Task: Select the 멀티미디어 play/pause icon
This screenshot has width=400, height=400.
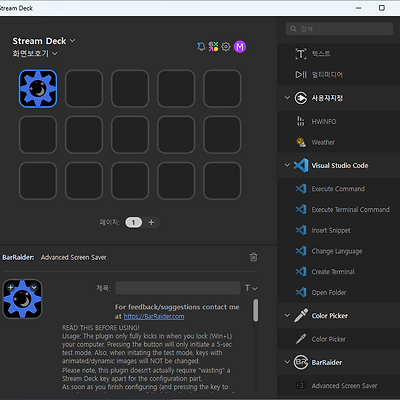Action: [301, 74]
